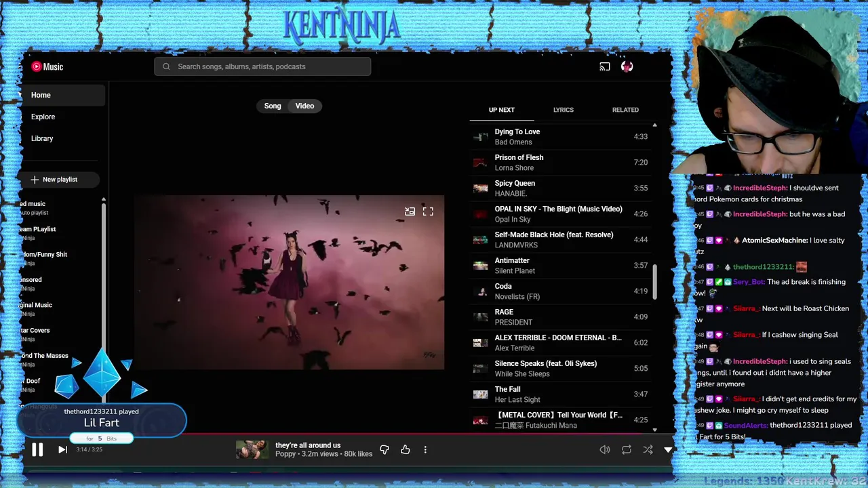This screenshot has height=488, width=868.
Task: Create a New playlist
Action: click(60, 180)
